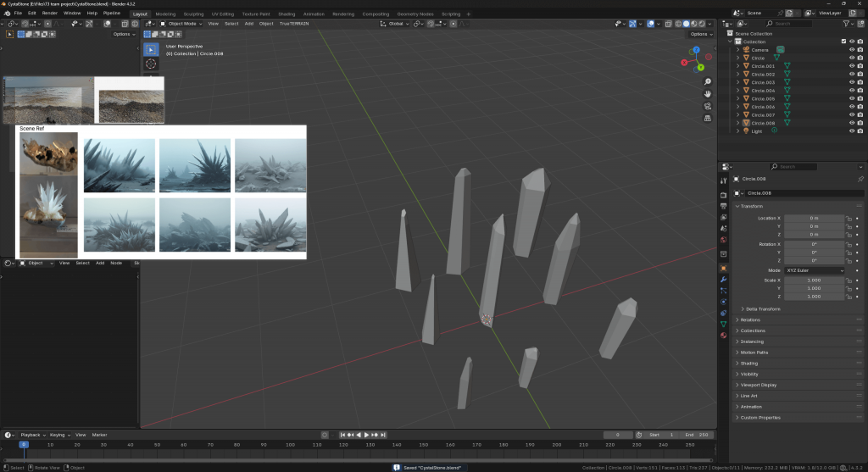Click the pan view hand icon
Image resolution: width=868 pixels, height=472 pixels.
707,94
